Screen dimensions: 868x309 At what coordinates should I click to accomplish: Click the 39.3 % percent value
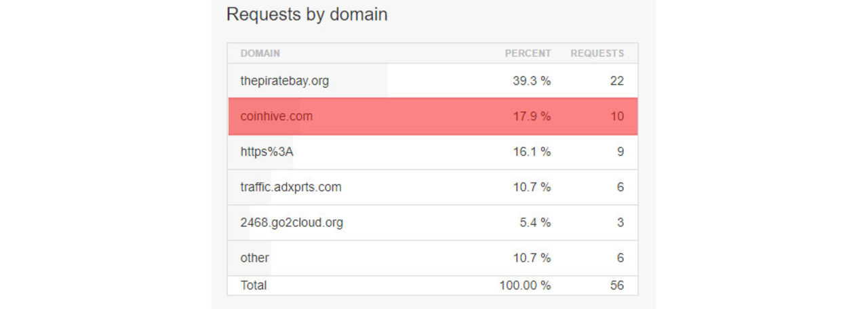532,81
